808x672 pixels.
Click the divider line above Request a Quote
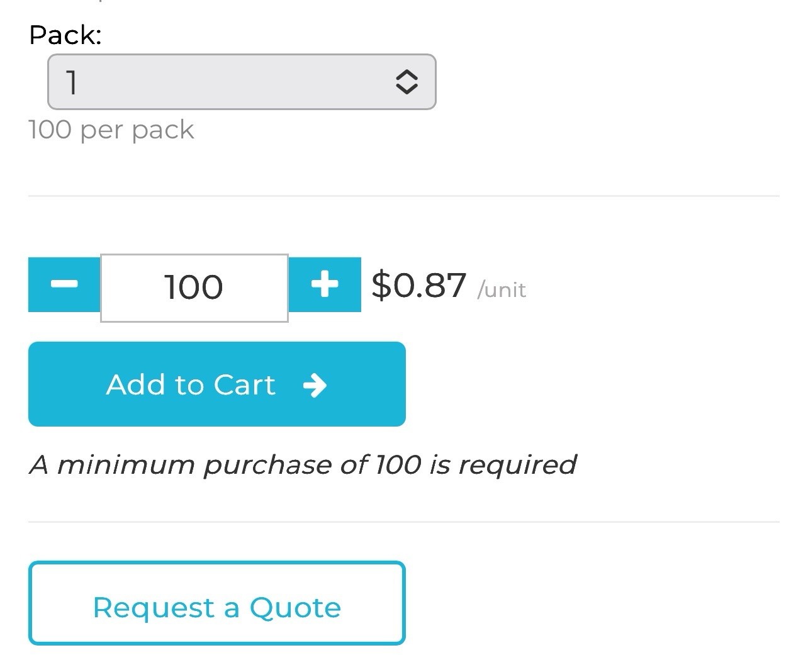coord(404,522)
